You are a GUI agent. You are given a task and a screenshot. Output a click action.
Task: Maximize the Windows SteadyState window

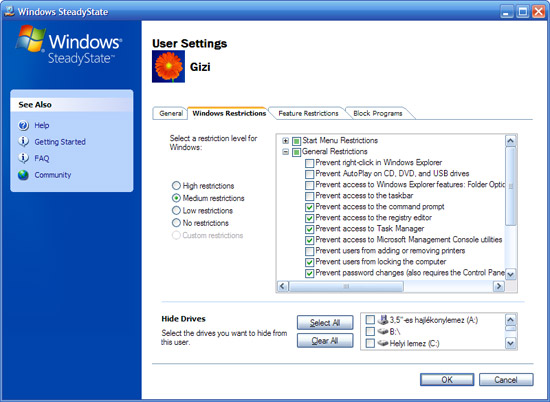tap(523, 12)
